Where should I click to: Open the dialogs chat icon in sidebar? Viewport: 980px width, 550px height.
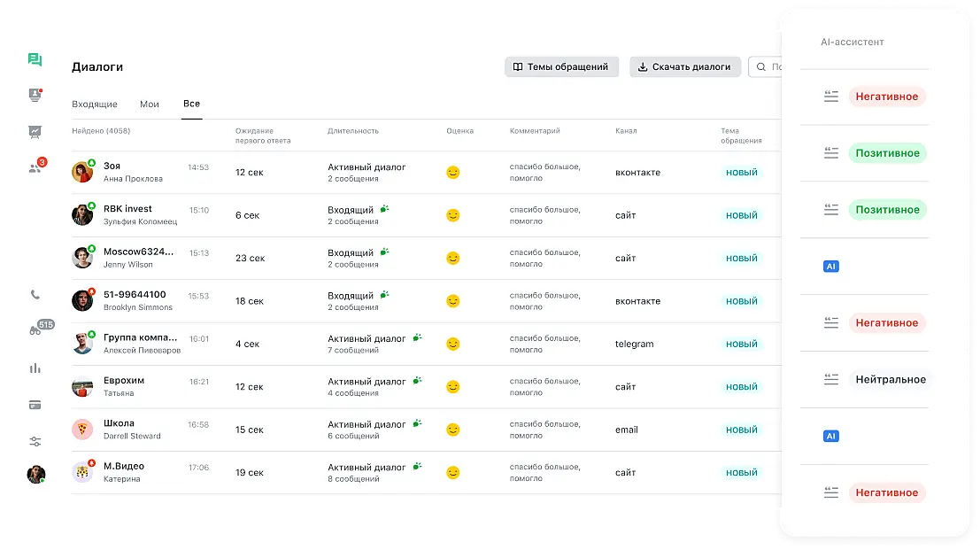coord(35,60)
